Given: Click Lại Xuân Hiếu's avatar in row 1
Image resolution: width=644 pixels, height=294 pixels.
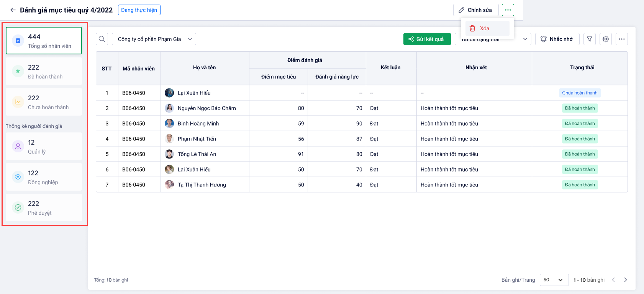Looking at the screenshot, I should [169, 93].
